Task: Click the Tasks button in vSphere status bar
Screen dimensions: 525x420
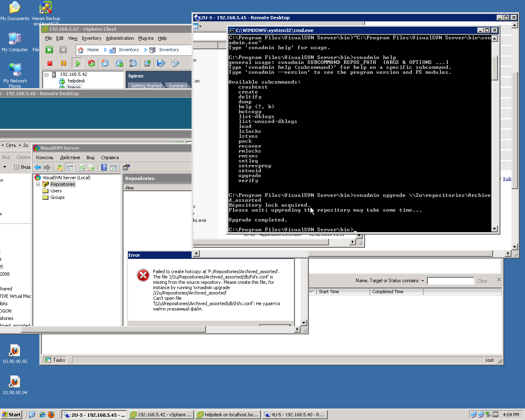Action: [x=55, y=360]
